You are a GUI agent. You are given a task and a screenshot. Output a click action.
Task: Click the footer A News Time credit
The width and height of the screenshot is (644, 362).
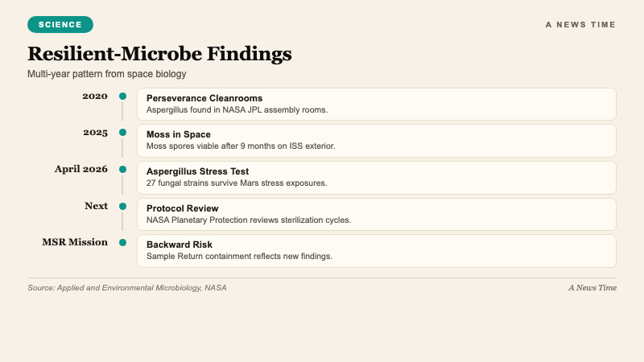(592, 288)
